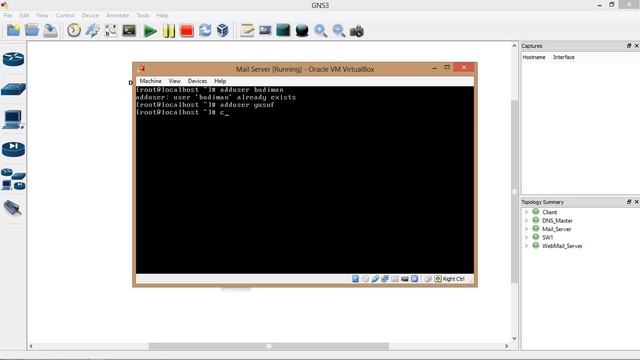The height and width of the screenshot is (360, 640).
Task: Click the Interface column header in Captures
Action: point(564,57)
